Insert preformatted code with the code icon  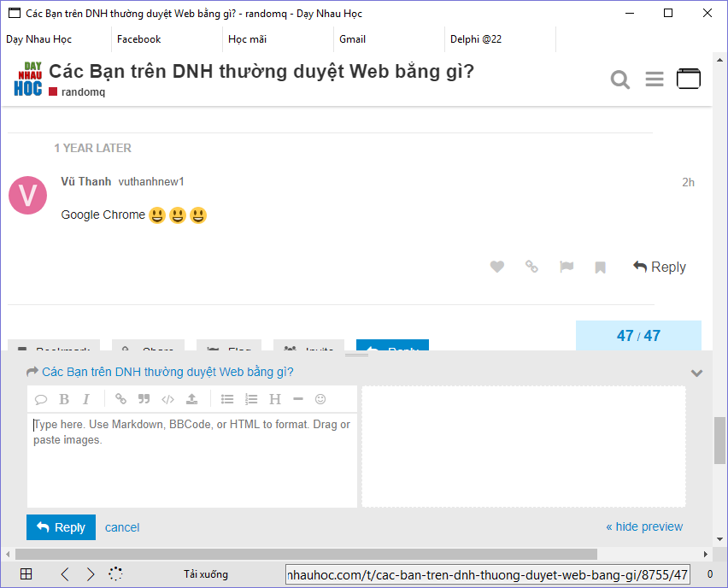coord(168,399)
